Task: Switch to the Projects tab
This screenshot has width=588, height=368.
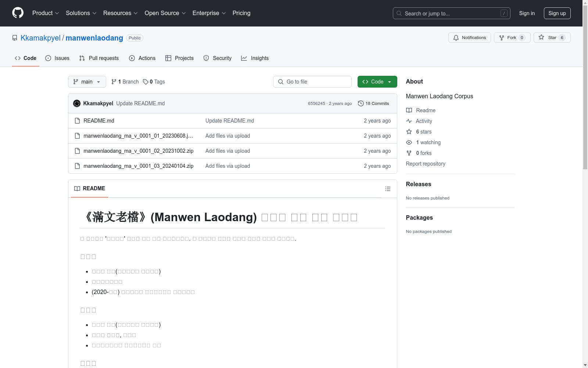Action: tap(179, 58)
